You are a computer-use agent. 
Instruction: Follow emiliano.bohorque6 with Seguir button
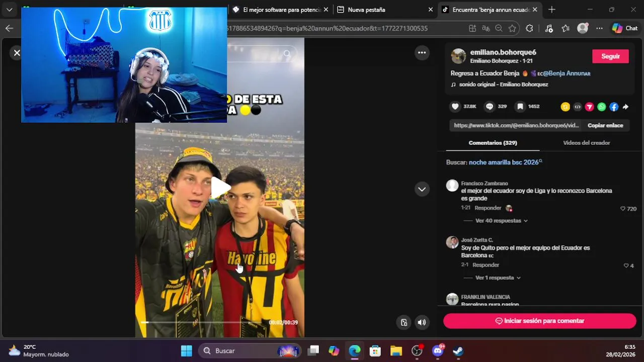pos(610,56)
